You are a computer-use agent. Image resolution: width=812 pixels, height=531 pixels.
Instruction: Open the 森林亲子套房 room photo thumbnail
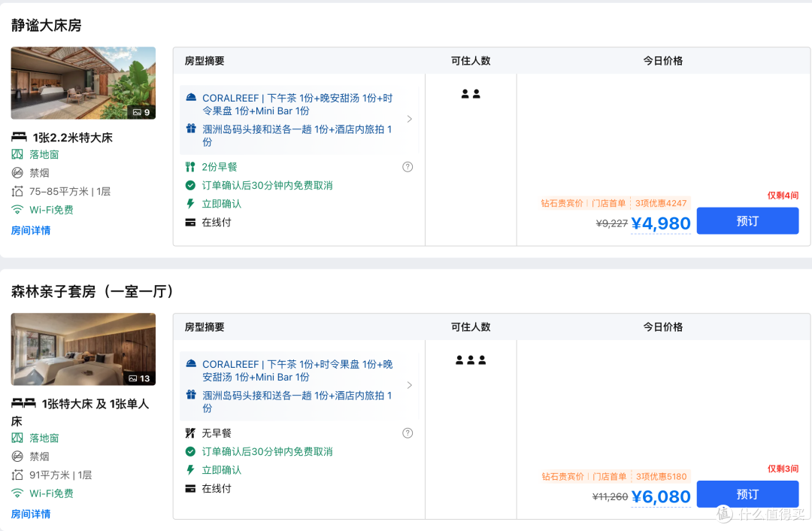(x=83, y=349)
